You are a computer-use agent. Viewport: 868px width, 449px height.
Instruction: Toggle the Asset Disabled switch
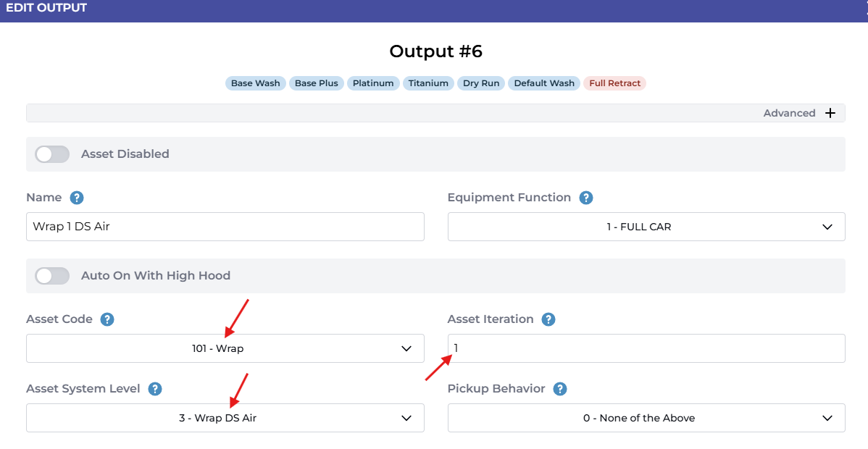point(52,154)
